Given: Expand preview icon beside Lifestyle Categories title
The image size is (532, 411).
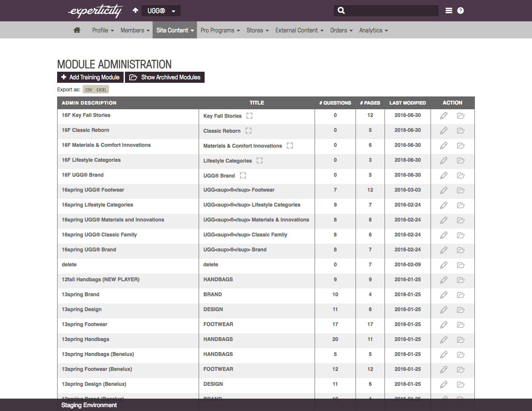Looking at the screenshot, I should pos(260,160).
